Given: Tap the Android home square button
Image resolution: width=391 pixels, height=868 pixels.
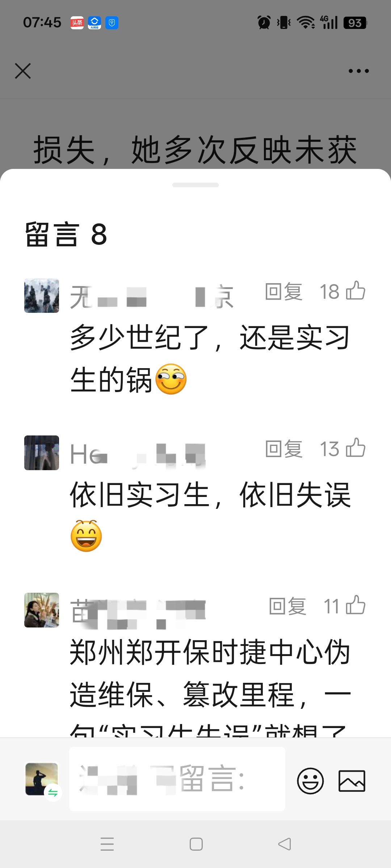Looking at the screenshot, I should (x=196, y=844).
